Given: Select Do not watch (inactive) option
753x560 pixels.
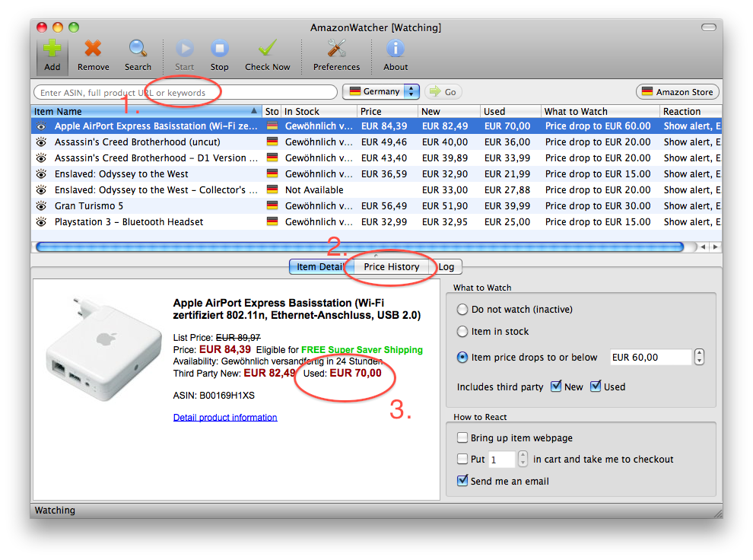Looking at the screenshot, I should click(x=462, y=310).
